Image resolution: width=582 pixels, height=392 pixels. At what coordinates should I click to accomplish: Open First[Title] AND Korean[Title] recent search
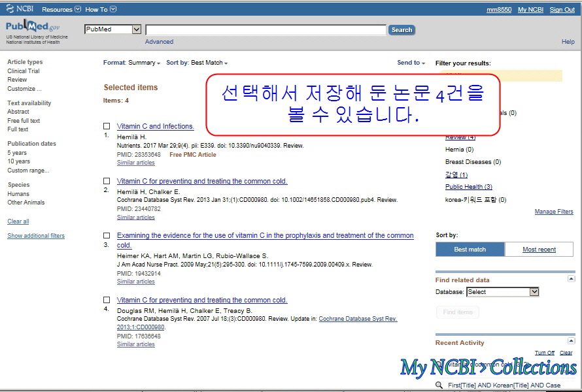point(504,385)
